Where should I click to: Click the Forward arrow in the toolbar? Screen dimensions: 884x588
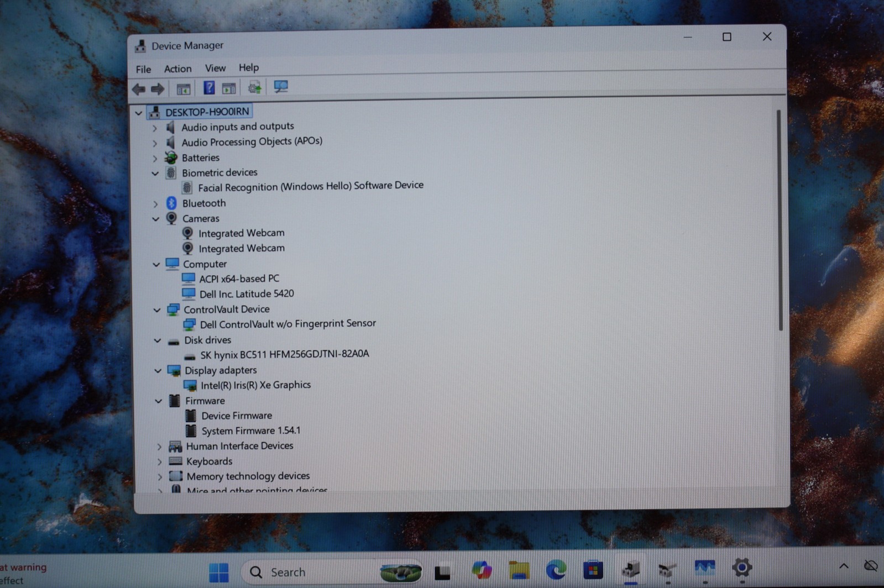tap(158, 89)
